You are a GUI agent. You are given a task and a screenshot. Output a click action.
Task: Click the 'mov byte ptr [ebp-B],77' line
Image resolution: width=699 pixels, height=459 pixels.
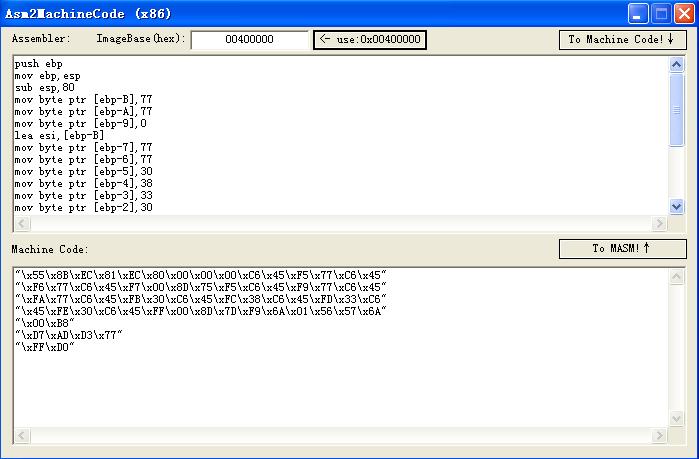click(83, 100)
